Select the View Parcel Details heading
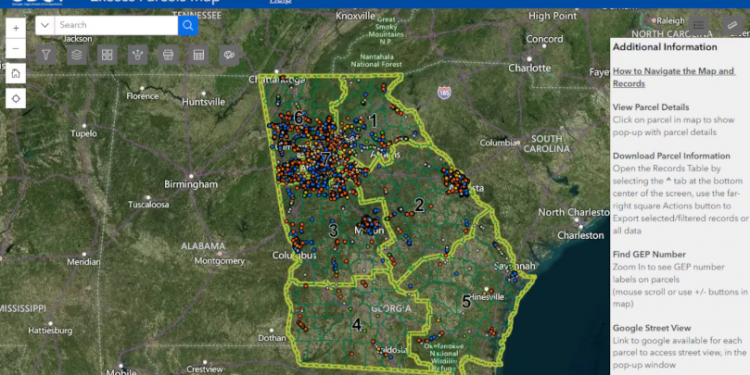 point(651,107)
